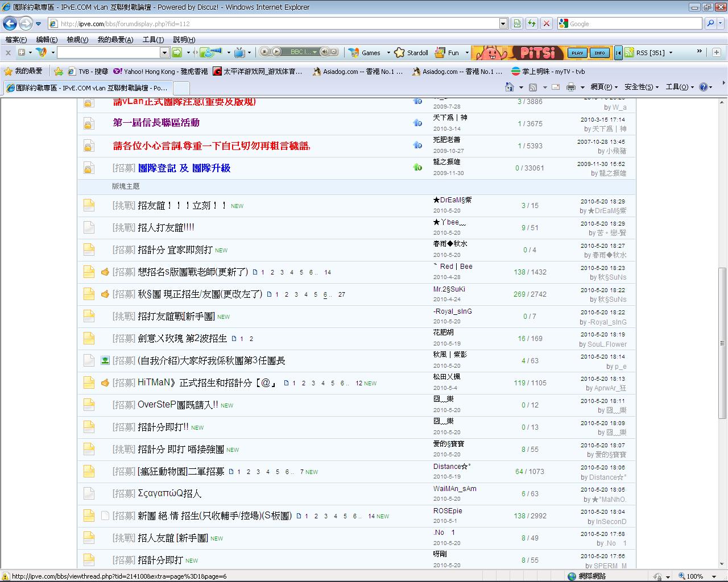Open the Help question mark icon
Screen dimensions: 728x582
point(704,87)
